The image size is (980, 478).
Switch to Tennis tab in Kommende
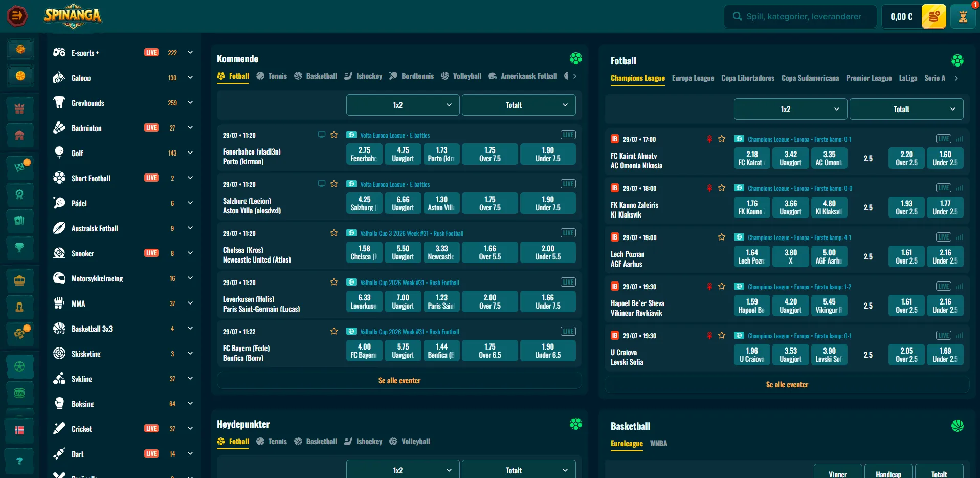pyautogui.click(x=272, y=76)
